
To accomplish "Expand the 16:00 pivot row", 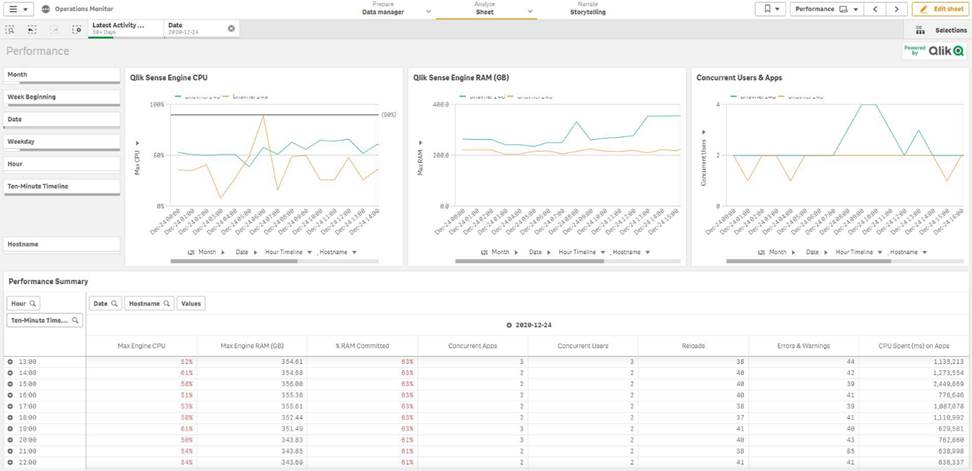I will coord(10,395).
